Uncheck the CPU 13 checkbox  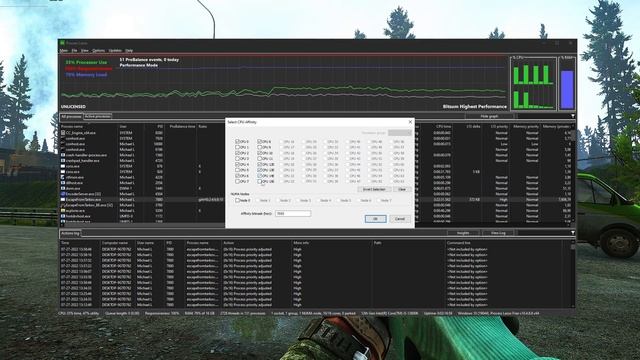click(259, 170)
